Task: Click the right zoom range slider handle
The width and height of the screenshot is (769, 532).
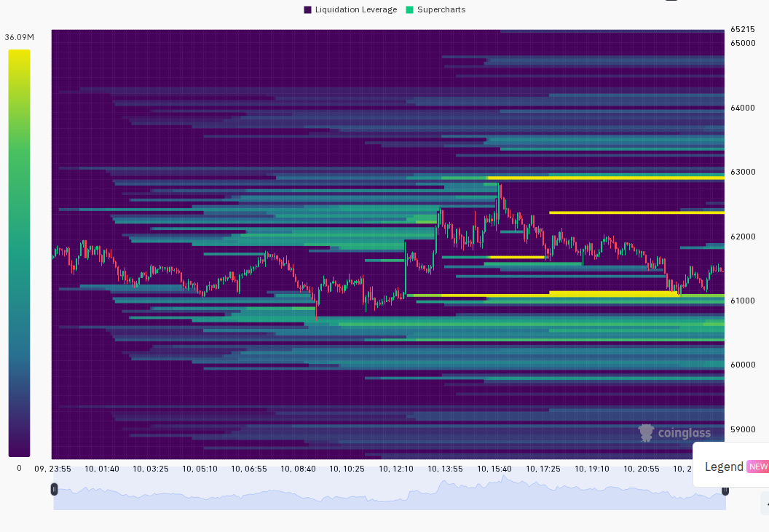Action: [725, 491]
